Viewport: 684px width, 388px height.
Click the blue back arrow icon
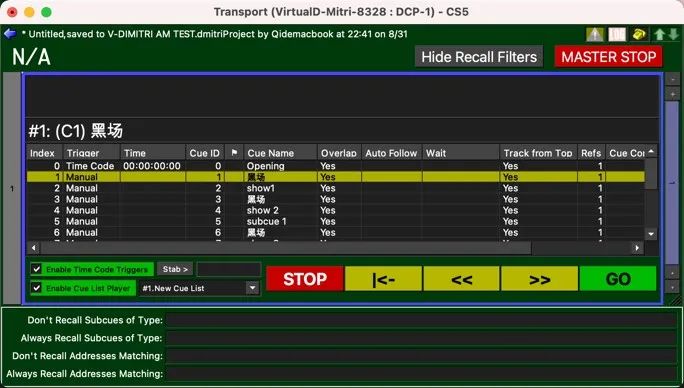(10, 34)
